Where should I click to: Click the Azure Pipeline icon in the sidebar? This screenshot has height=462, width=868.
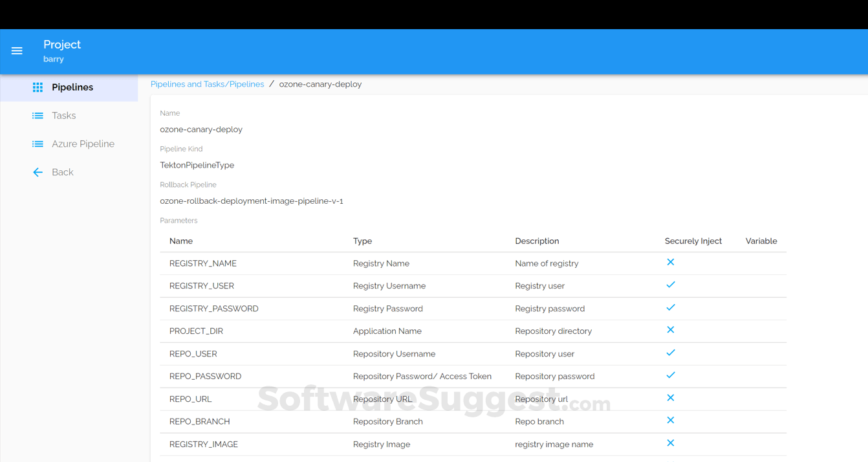coord(38,144)
